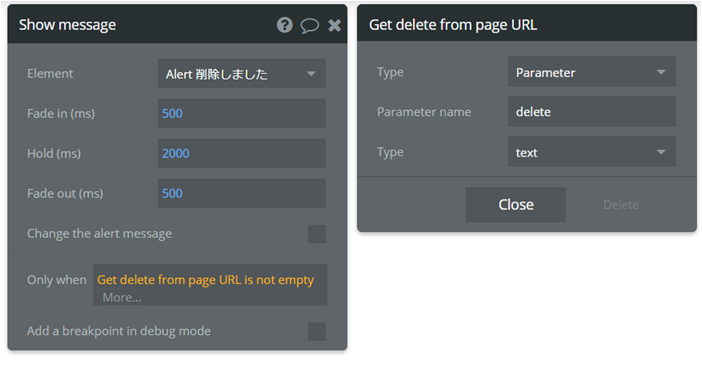Screen dimensions: 702x369
Task: Edit the Fade out (ms) value 500
Action: (x=242, y=193)
